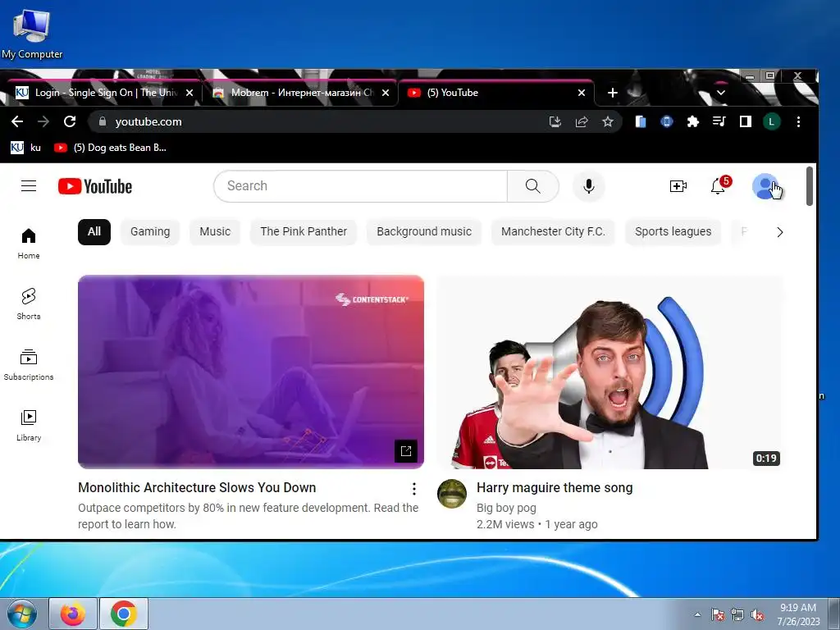This screenshot has width=840, height=630.
Task: Click the Chrome forward arrow
Action: click(43, 121)
